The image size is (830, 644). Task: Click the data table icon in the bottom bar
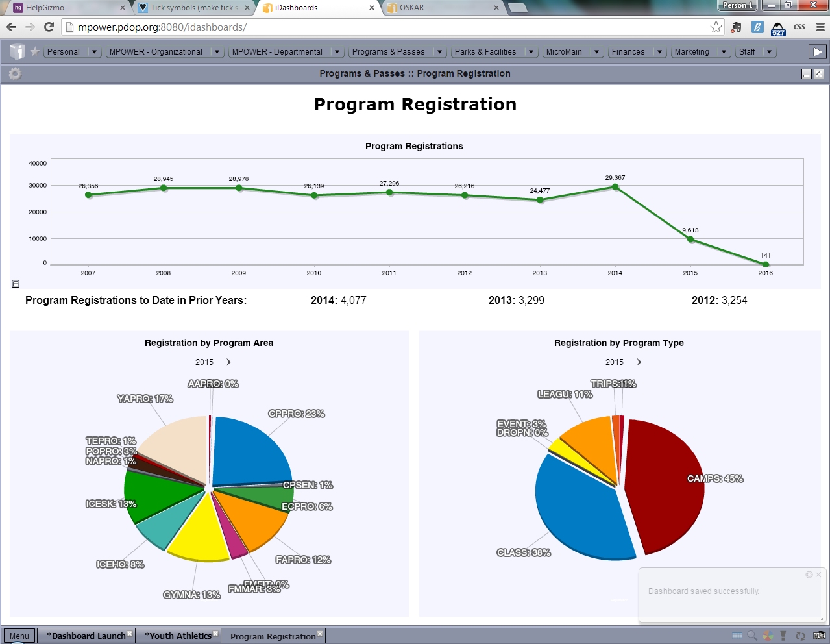[737, 636]
